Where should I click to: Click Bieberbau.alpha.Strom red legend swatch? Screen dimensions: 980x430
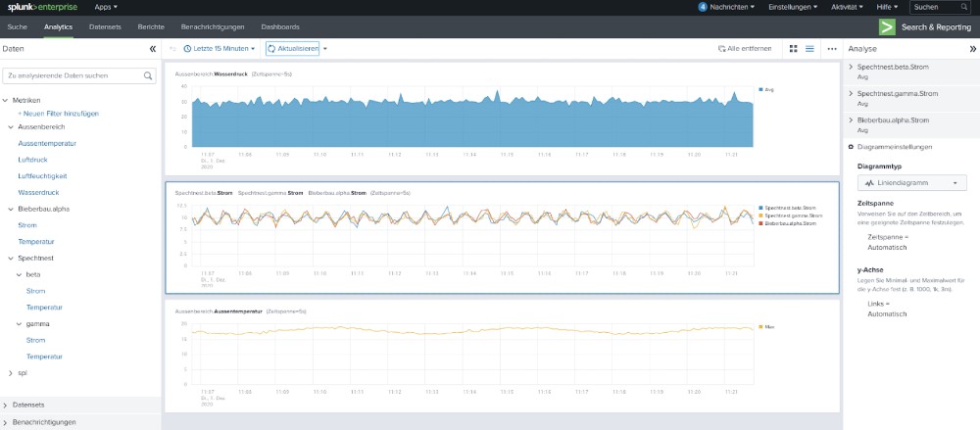coord(760,223)
